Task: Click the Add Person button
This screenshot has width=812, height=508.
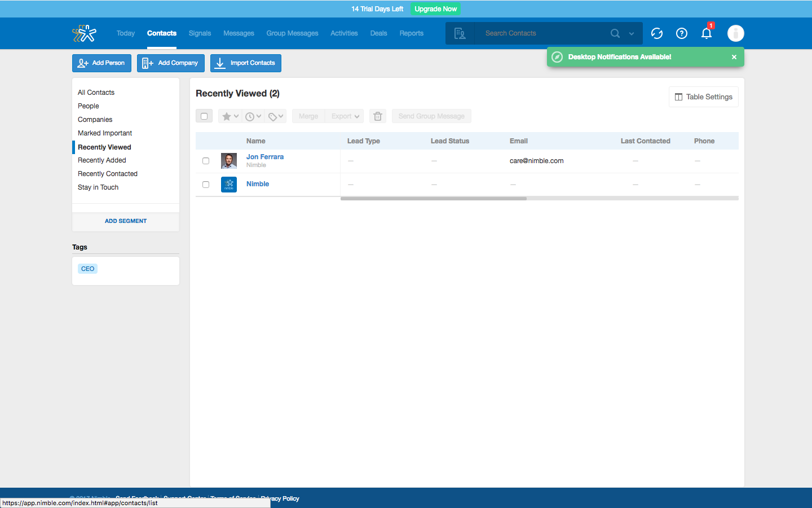Action: pyautogui.click(x=101, y=63)
